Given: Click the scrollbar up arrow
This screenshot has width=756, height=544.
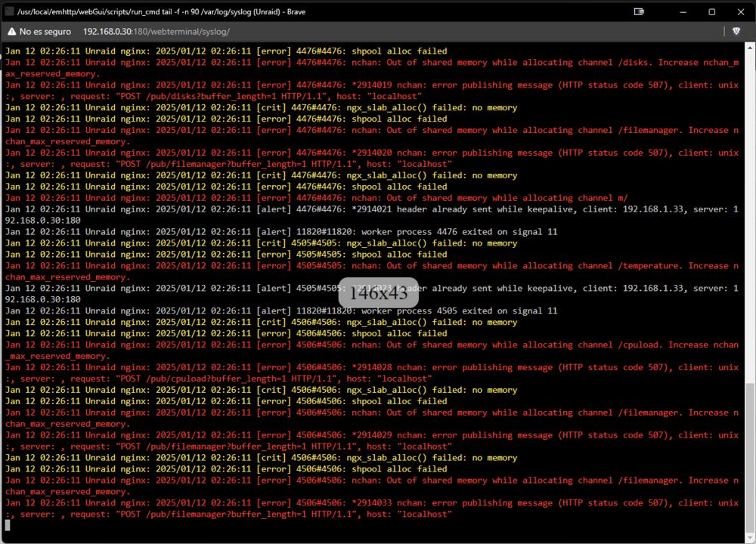Looking at the screenshot, I should pyautogui.click(x=750, y=48).
